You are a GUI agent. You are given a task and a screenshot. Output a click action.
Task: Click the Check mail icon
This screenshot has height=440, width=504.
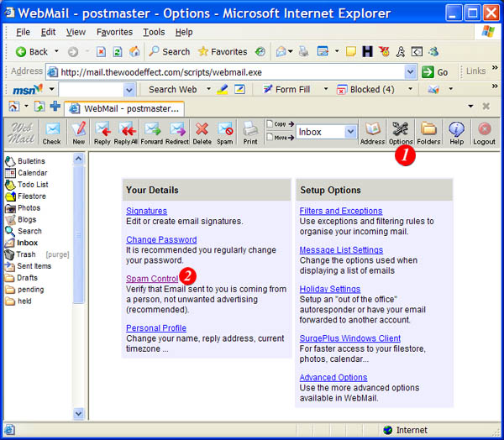(x=52, y=132)
